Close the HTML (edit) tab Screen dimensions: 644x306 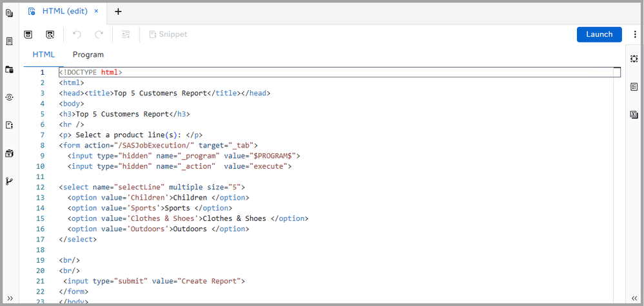[x=96, y=12]
